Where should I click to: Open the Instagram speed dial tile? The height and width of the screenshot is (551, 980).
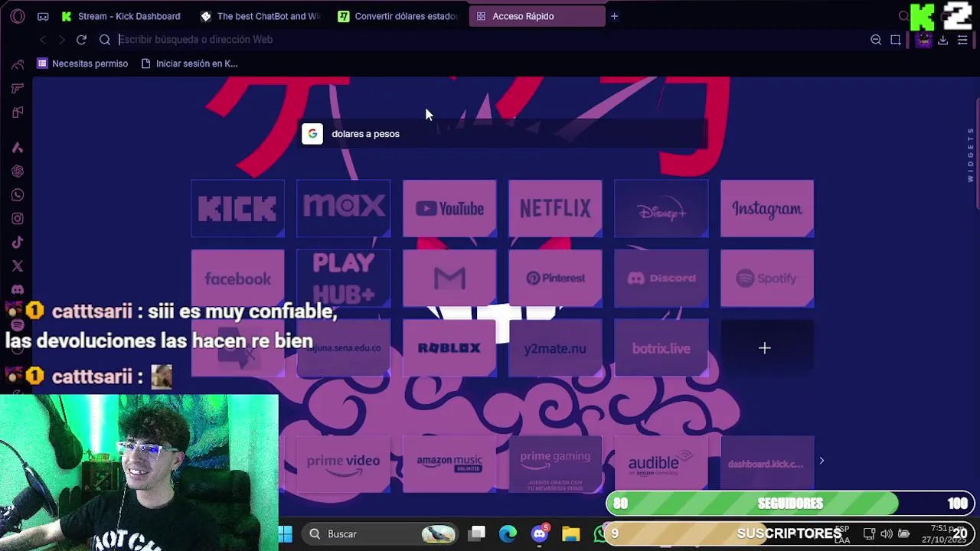click(x=767, y=208)
